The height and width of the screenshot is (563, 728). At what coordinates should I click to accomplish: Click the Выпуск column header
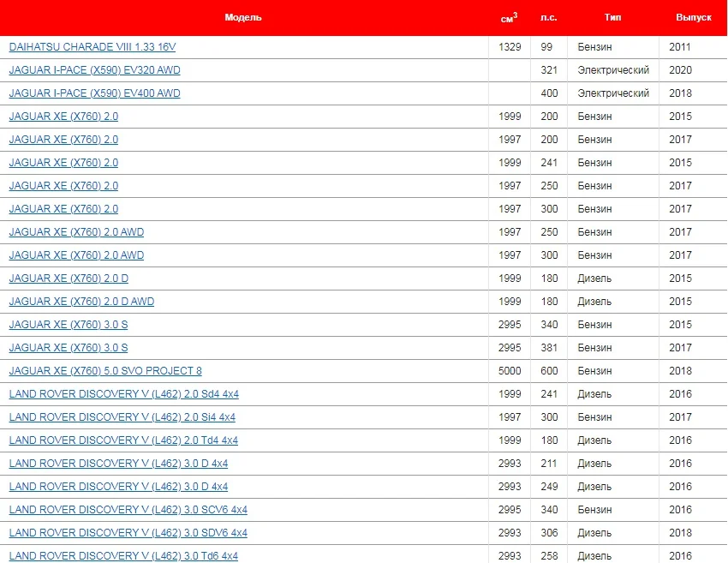click(x=694, y=18)
